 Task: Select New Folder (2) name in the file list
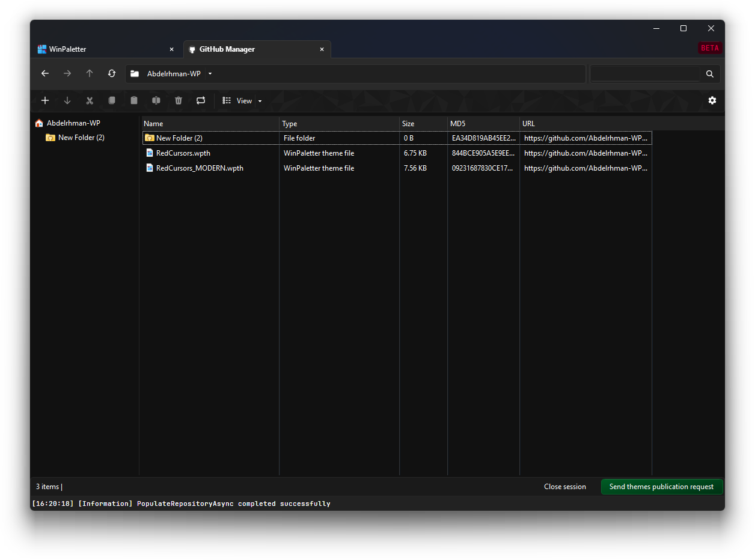[179, 138]
